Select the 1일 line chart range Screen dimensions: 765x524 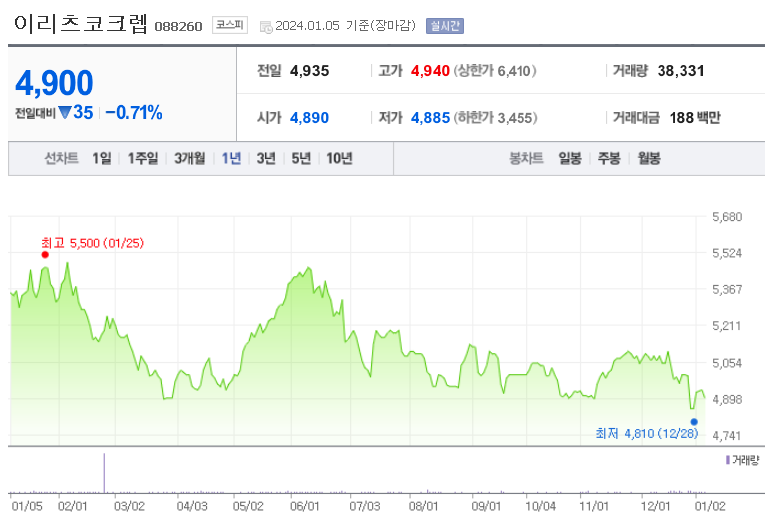coord(102,158)
